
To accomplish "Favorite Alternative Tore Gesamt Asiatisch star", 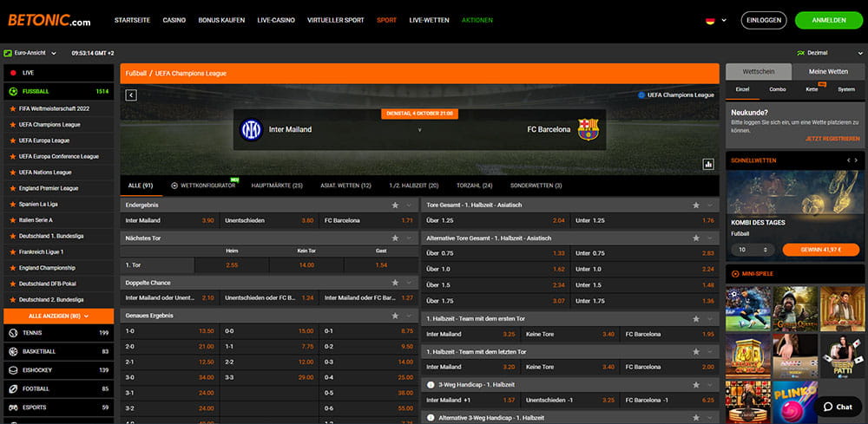I will (x=696, y=238).
